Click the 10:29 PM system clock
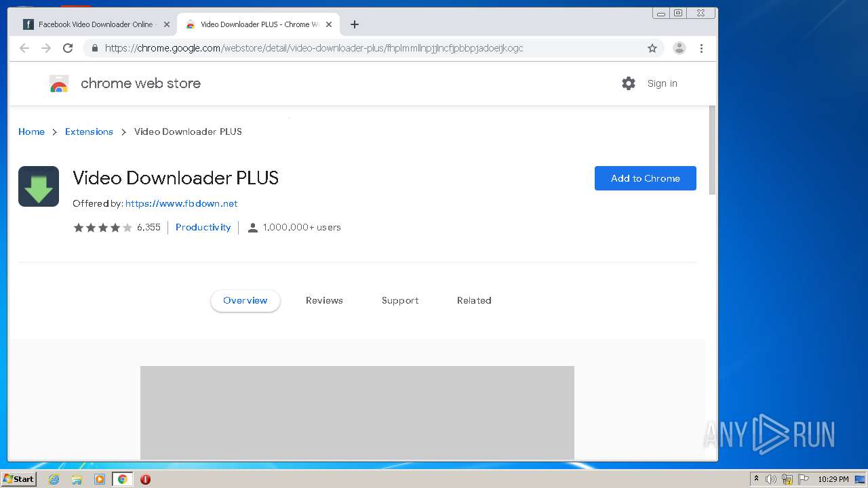 point(833,479)
